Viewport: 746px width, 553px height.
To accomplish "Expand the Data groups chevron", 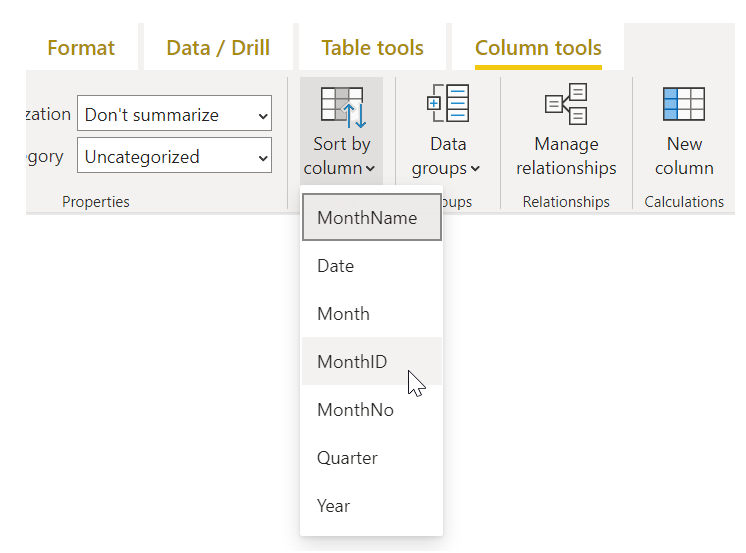I will [x=475, y=170].
